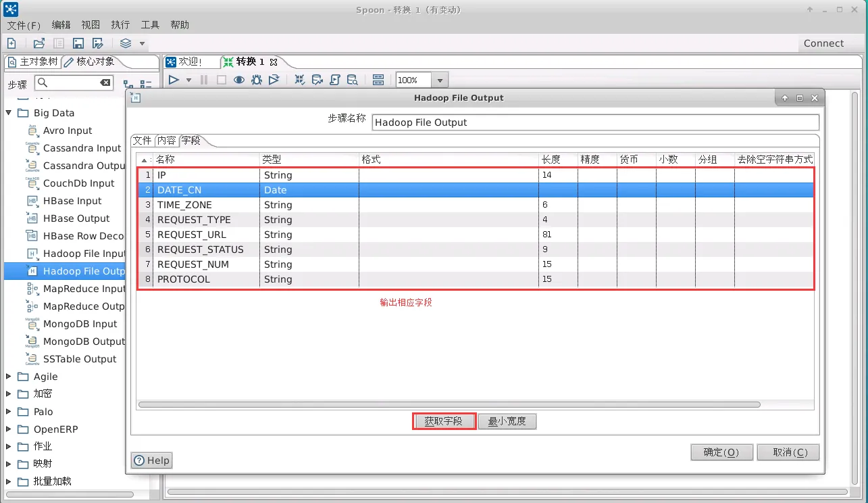Switch to the 欢迎! tab
Image resolution: width=868 pixels, height=503 pixels.
(x=184, y=62)
